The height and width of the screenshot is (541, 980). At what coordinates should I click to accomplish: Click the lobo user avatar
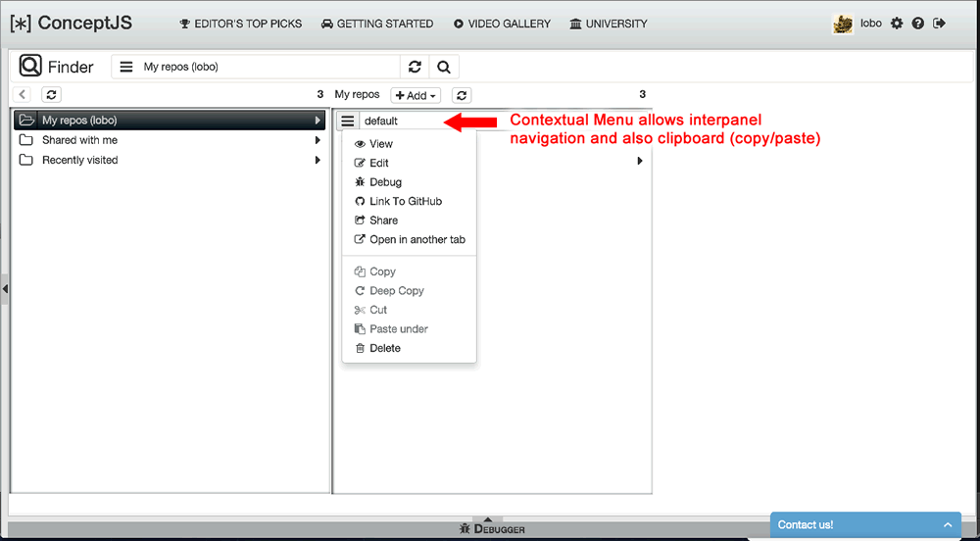[843, 25]
